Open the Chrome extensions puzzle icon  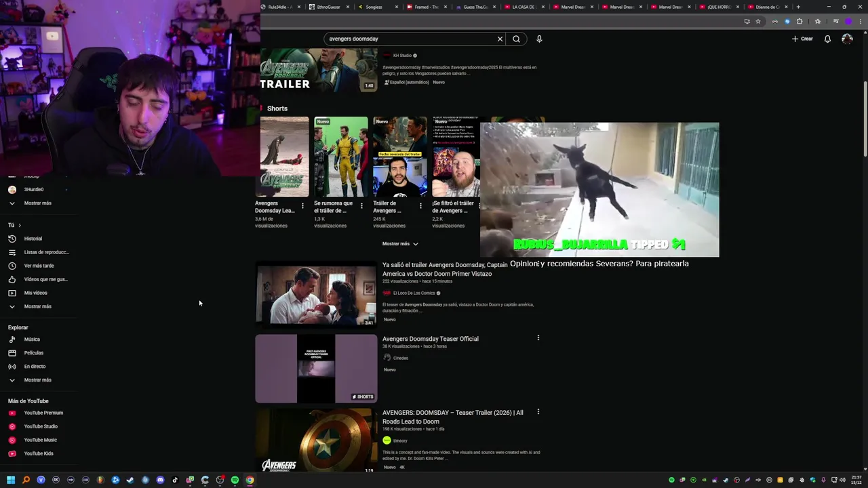800,21
